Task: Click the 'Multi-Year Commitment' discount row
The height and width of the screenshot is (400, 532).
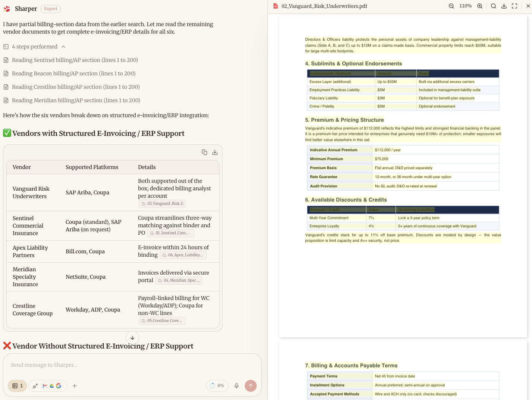Action: [x=402, y=218]
